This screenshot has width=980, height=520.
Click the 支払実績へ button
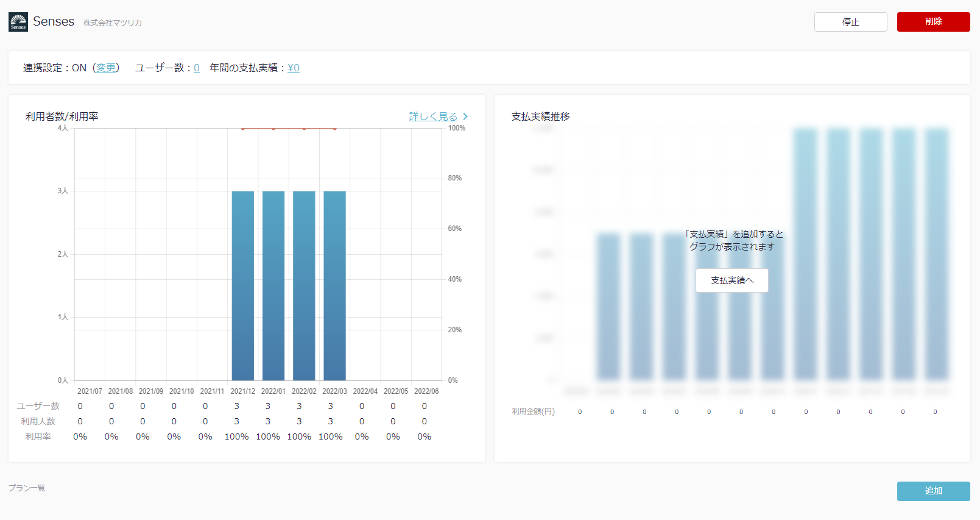[732, 280]
